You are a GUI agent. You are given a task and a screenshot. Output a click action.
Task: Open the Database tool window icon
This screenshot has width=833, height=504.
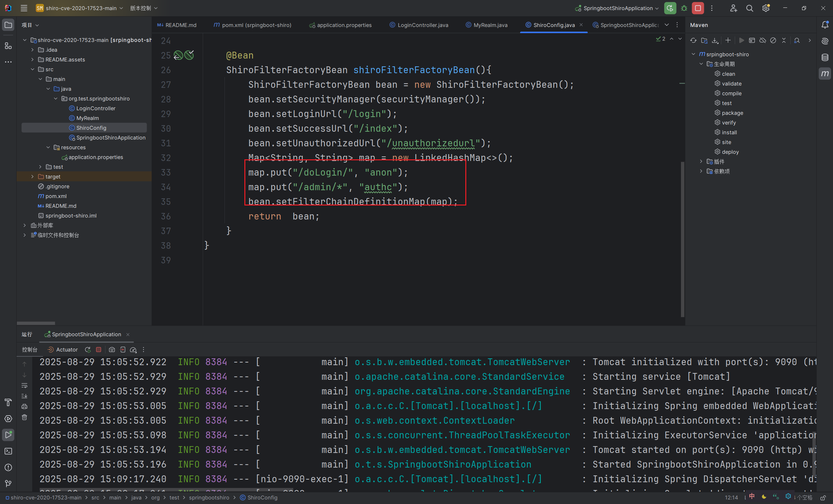coord(825,58)
